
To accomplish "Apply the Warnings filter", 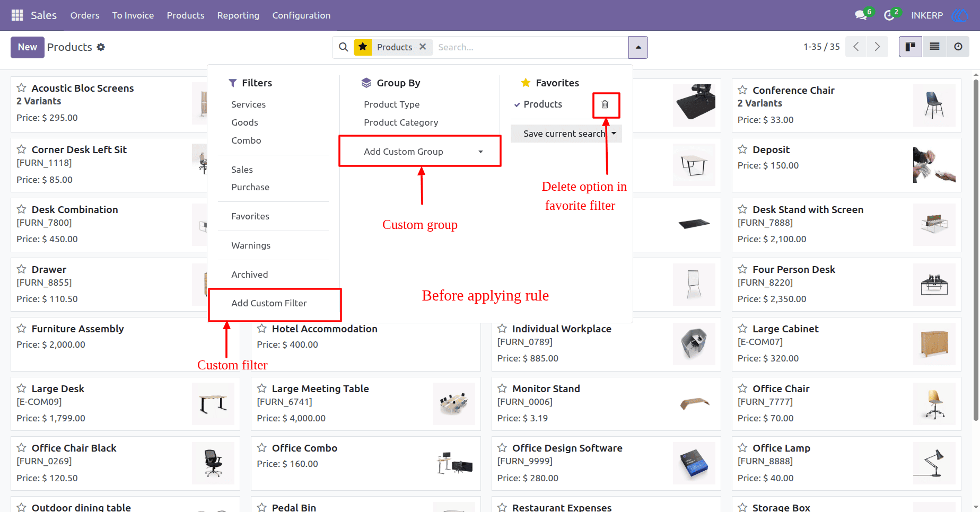I will pyautogui.click(x=251, y=245).
